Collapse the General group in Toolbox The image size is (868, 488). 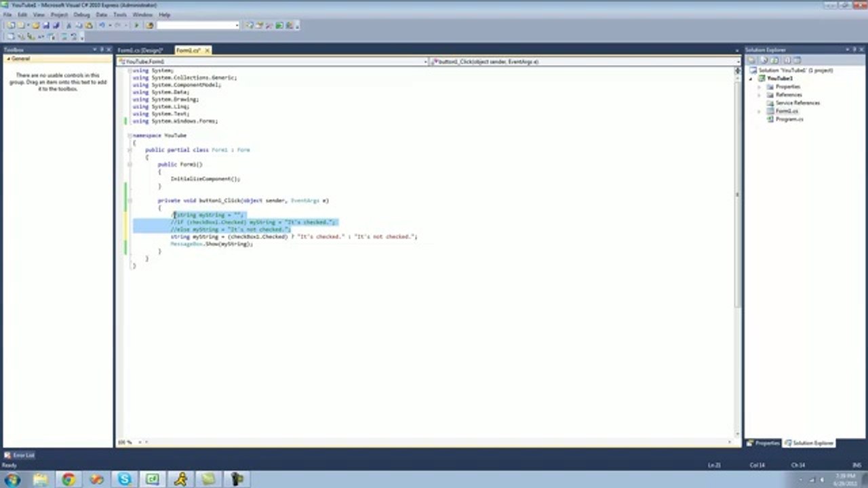(x=7, y=59)
